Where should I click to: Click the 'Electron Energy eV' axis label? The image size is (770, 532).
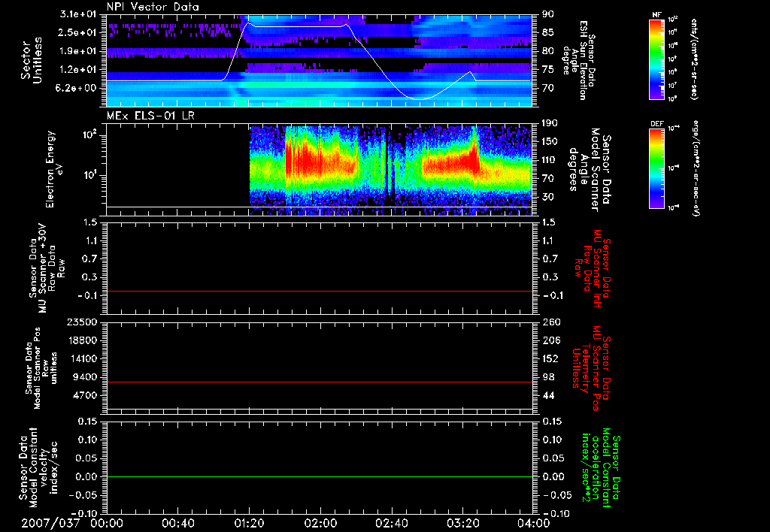click(55, 169)
